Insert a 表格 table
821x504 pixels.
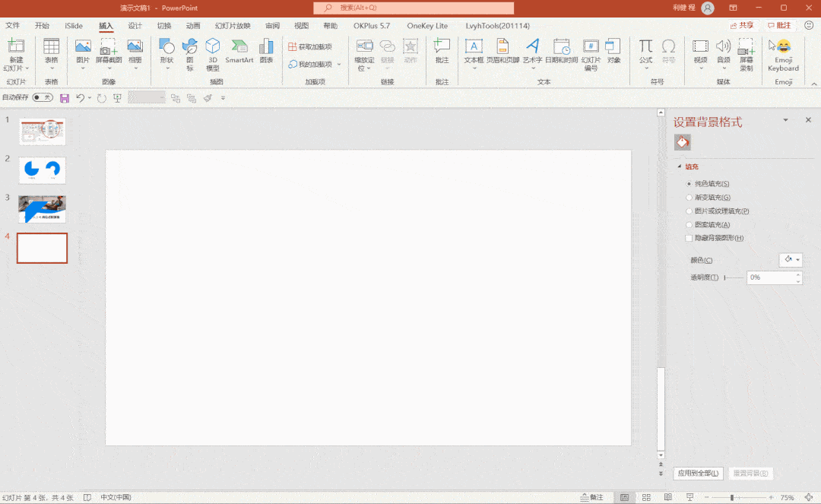[52, 54]
